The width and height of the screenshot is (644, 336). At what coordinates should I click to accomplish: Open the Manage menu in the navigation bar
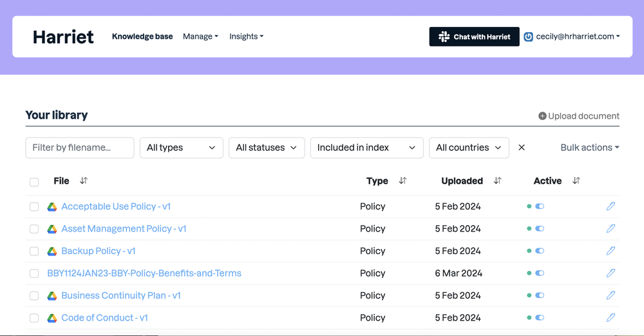[200, 37]
